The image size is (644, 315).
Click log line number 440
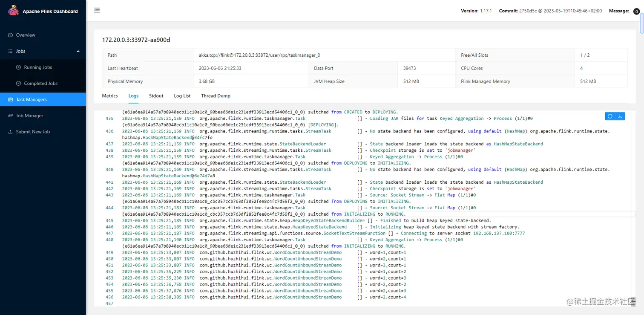(109, 170)
